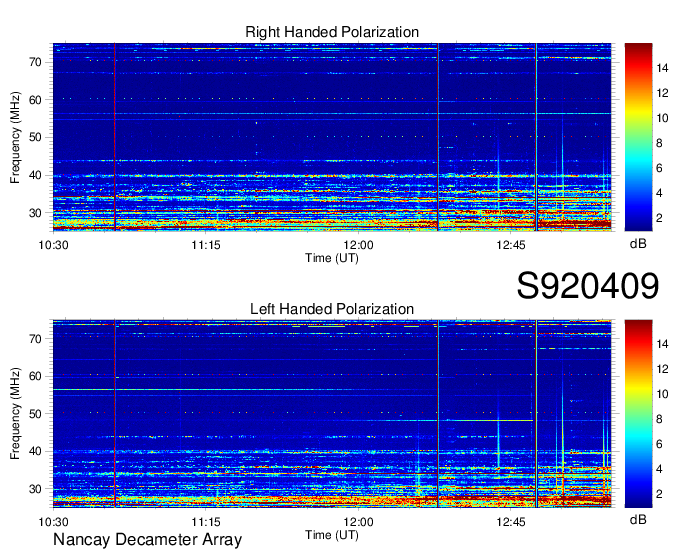Click the 11:15 tick label of top plot

point(206,245)
